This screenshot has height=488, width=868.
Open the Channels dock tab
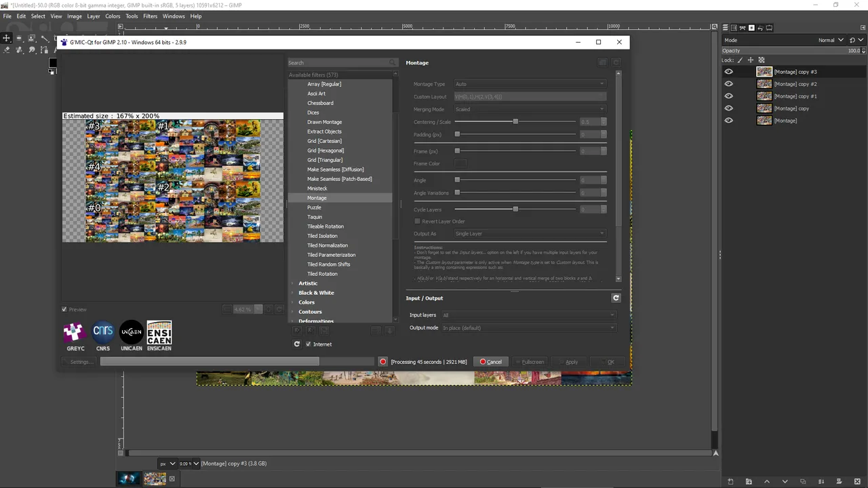[x=734, y=28]
